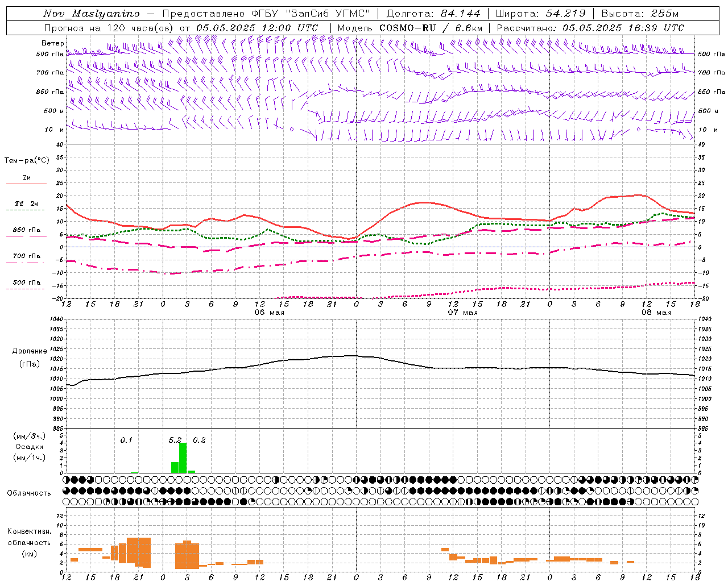
Task: Click the 'Широта: 54.219' value
Action: click(541, 14)
